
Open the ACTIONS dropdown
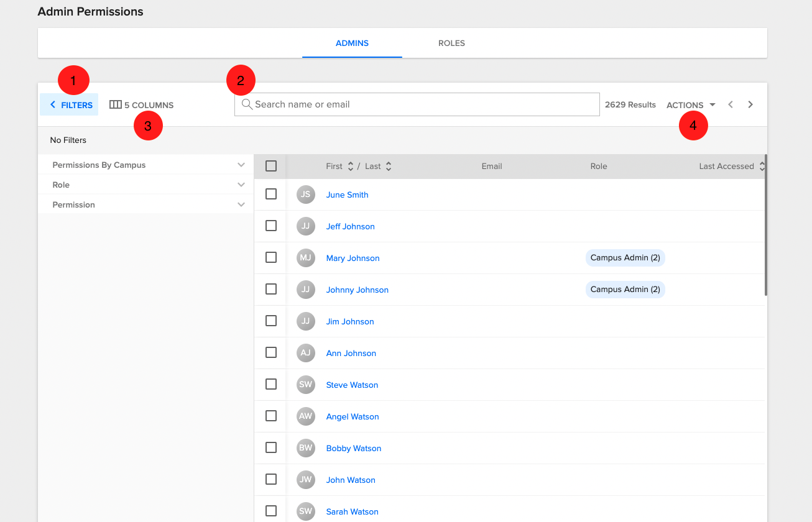click(690, 104)
